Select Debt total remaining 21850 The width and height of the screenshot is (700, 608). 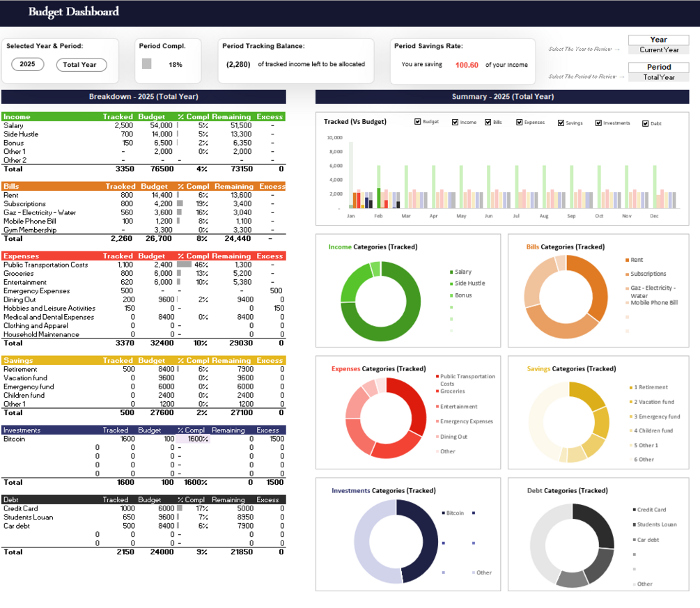point(242,552)
